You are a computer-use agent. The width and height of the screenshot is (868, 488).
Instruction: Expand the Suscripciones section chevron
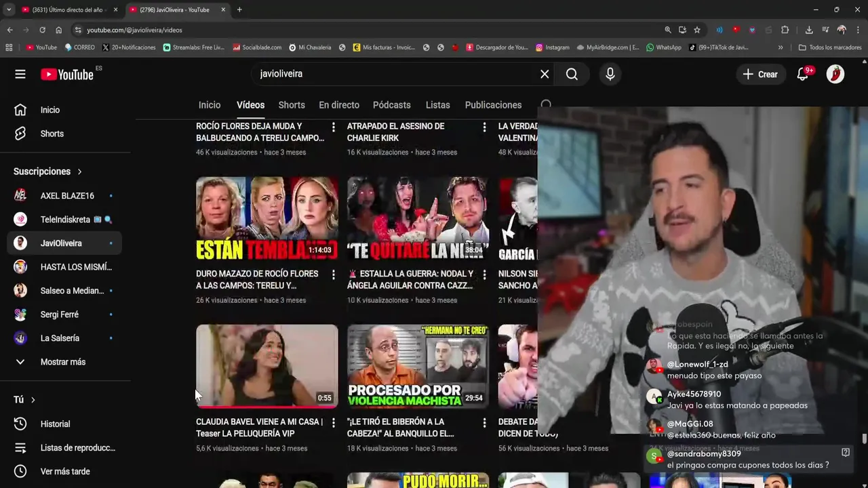[79, 171]
